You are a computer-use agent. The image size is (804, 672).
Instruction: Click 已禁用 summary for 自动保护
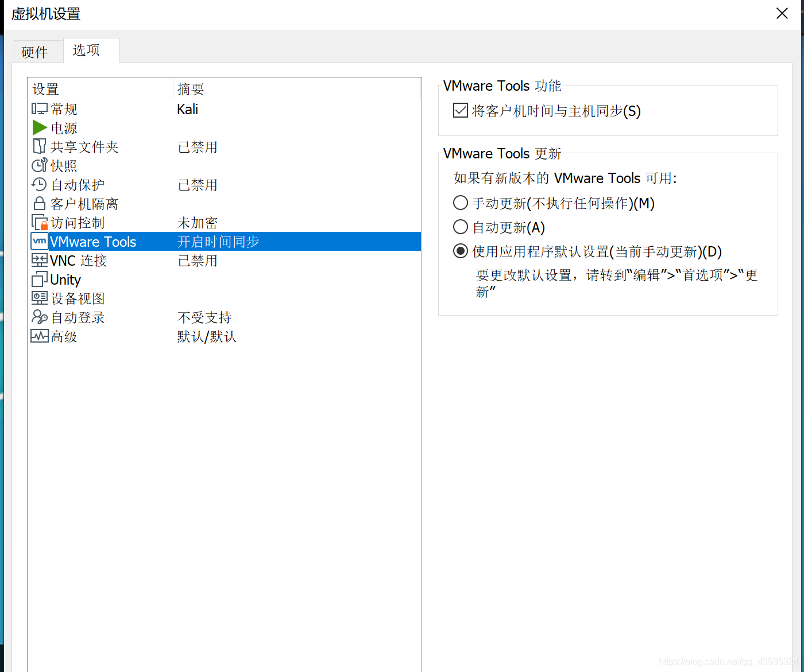click(x=198, y=185)
